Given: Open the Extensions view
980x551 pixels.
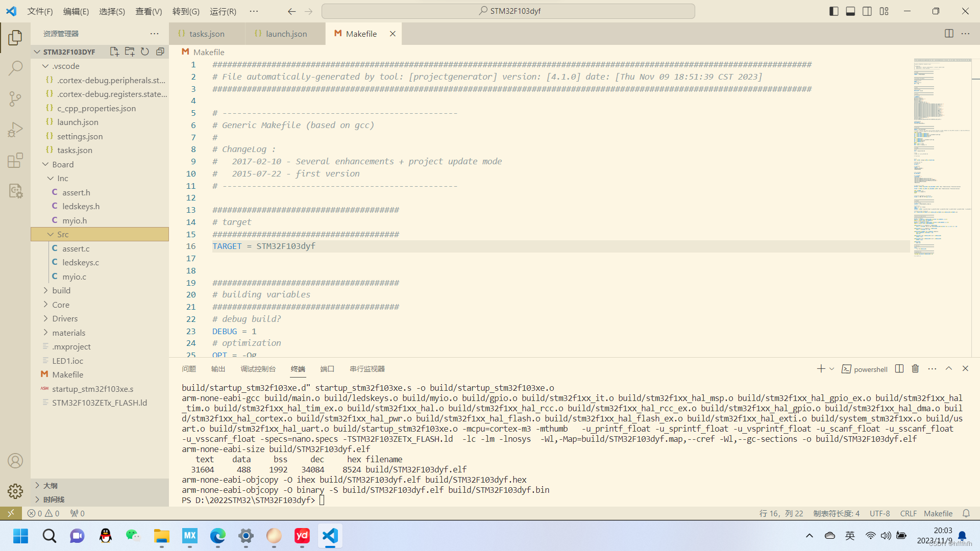Looking at the screenshot, I should 15,160.
